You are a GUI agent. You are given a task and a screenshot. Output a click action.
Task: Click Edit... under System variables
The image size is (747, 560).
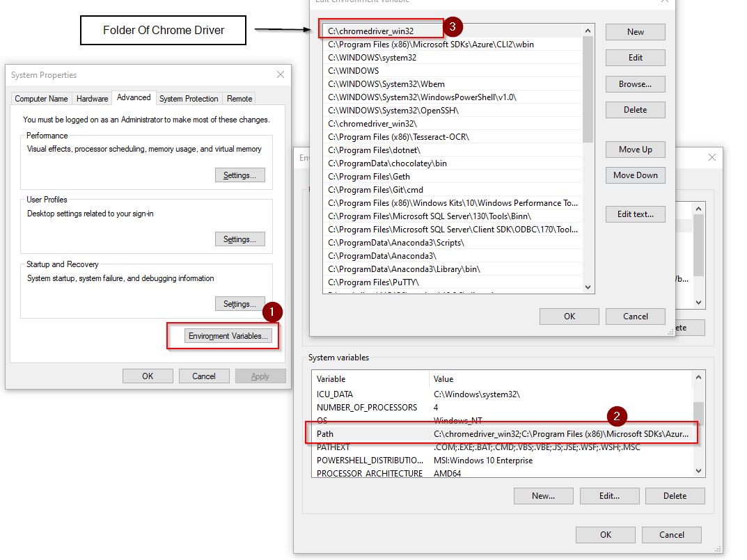[609, 496]
